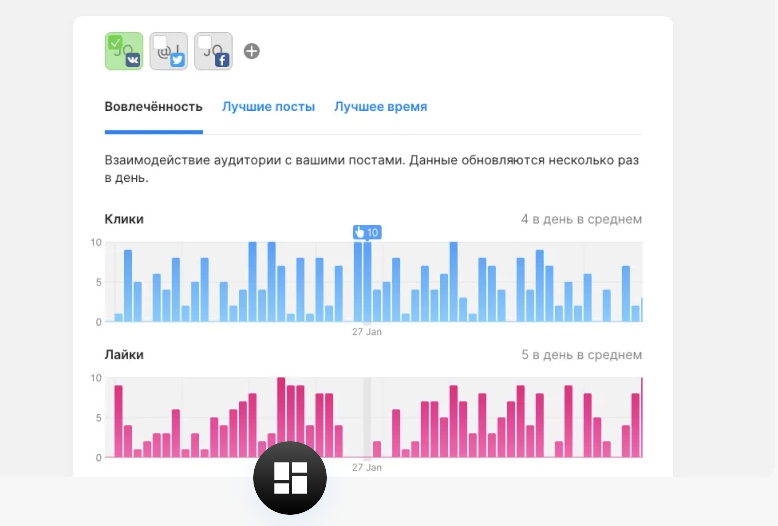The image size is (778, 526).
Task: Click the 27 Jan label under Лайки chart
Action: pos(367,467)
